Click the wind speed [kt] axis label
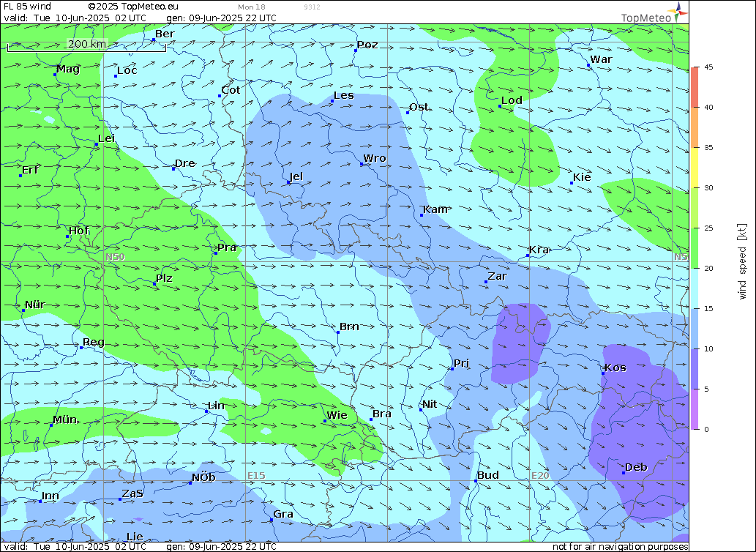Image resolution: width=756 pixels, height=552 pixels. (x=741, y=261)
